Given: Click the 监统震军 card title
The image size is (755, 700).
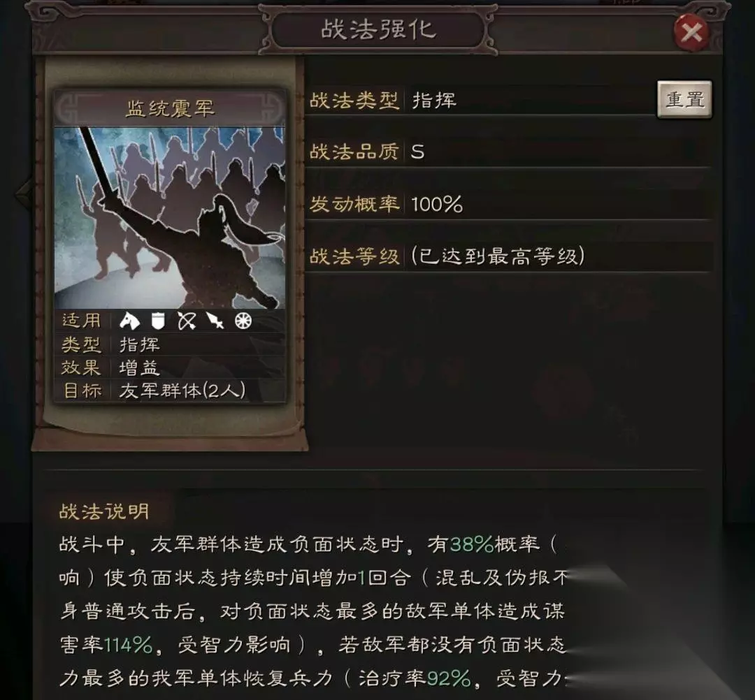Looking at the screenshot, I should (x=169, y=108).
